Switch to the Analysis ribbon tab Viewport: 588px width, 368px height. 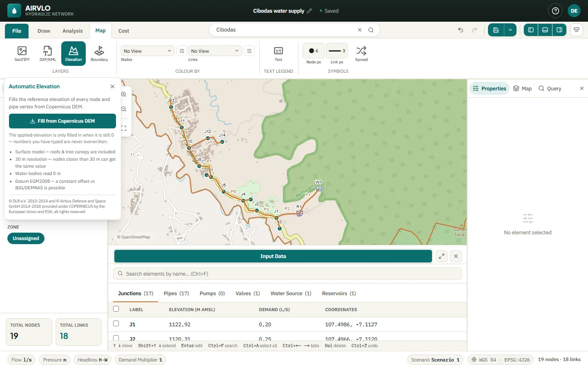[x=73, y=31]
